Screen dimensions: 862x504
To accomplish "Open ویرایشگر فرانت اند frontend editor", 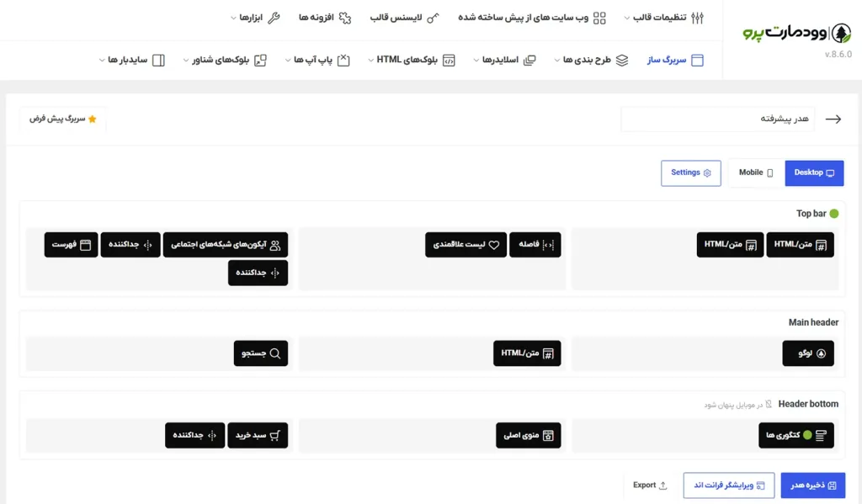I will (729, 485).
